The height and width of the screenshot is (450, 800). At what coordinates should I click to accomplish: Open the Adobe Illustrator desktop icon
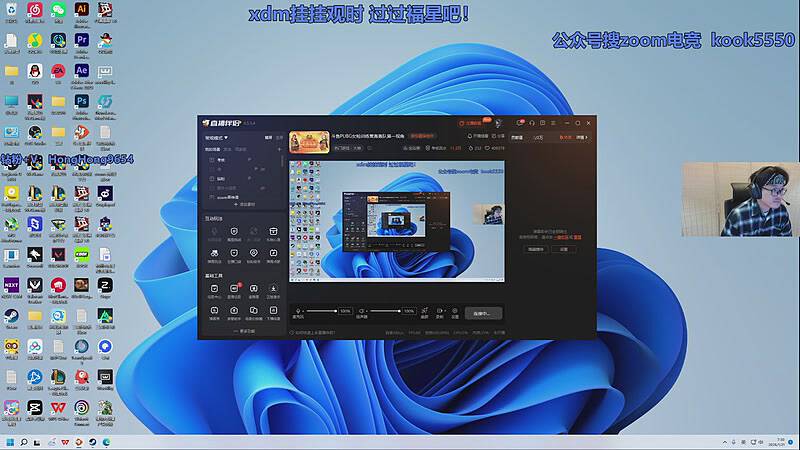tap(82, 10)
